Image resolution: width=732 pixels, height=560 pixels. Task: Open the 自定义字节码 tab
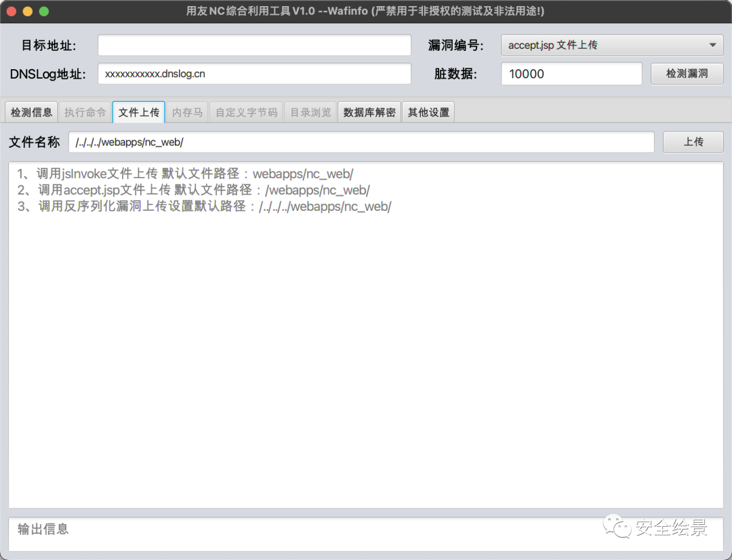[x=246, y=112]
